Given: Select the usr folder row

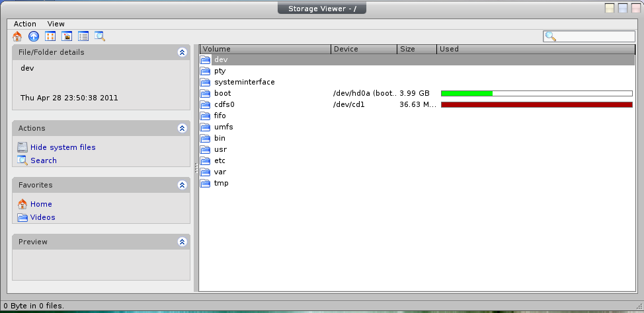Looking at the screenshot, I should [x=417, y=150].
